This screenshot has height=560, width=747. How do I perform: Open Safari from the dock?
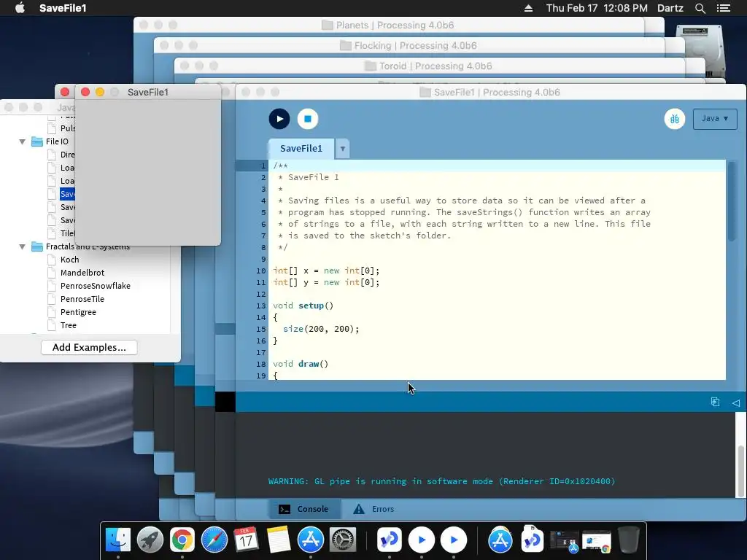(x=214, y=540)
